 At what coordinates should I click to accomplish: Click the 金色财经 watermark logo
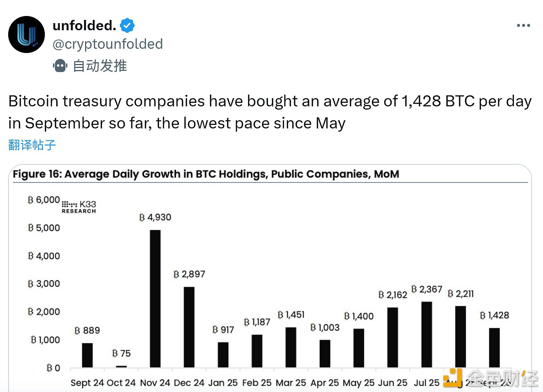click(491, 378)
